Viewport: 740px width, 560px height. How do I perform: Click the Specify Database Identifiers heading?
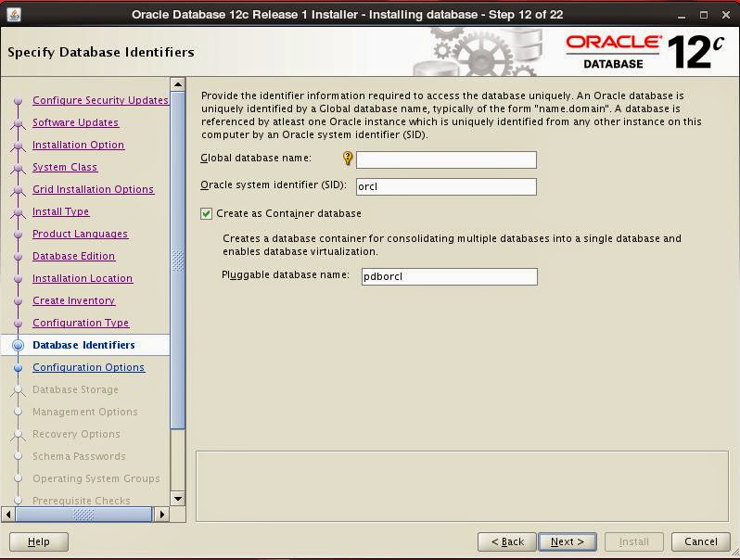tap(101, 52)
